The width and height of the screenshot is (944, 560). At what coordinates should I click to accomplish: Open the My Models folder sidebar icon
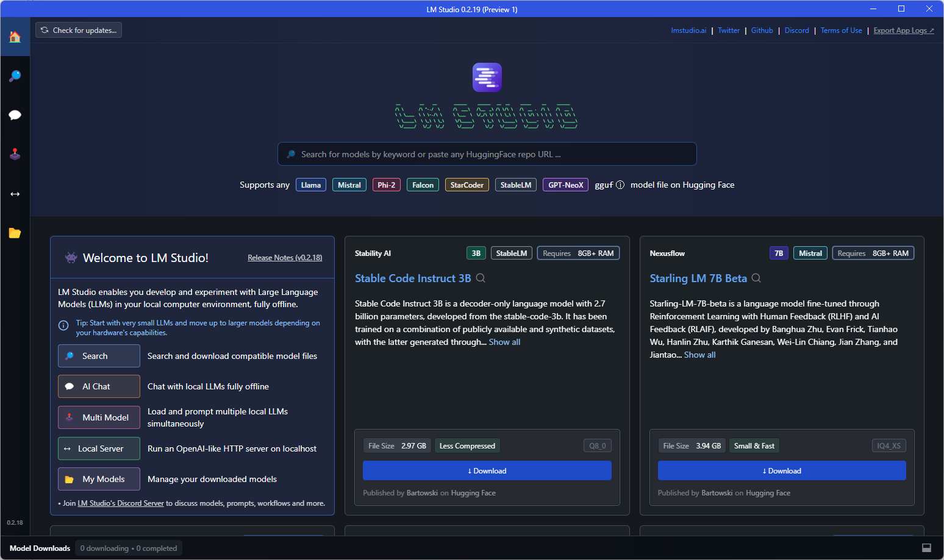tap(15, 233)
